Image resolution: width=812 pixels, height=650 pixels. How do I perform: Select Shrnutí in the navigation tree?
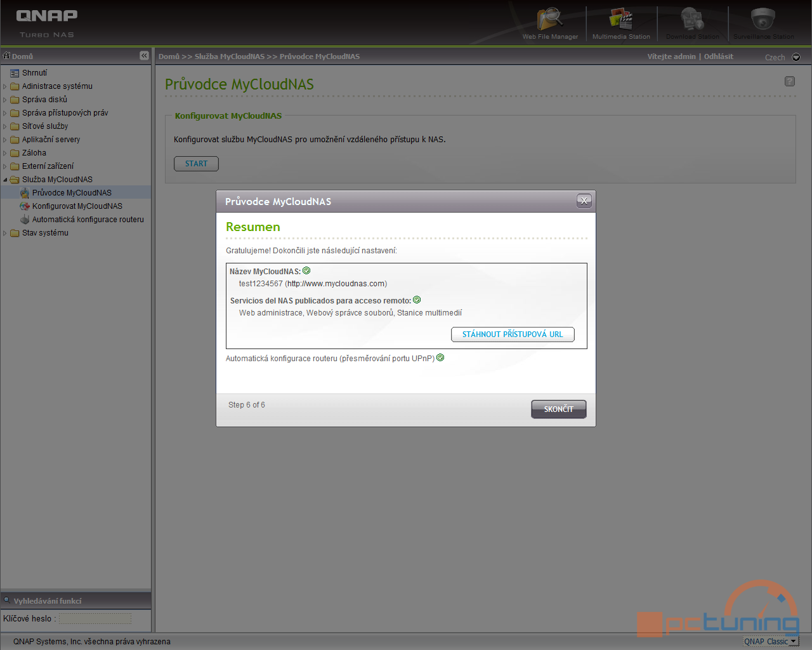coord(34,73)
